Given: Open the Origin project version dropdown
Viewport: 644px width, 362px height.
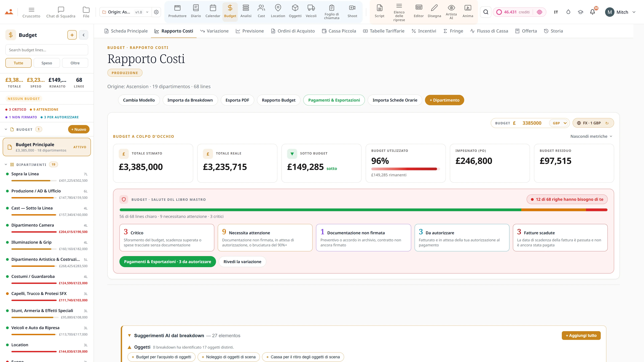Looking at the screenshot, I should [125, 12].
